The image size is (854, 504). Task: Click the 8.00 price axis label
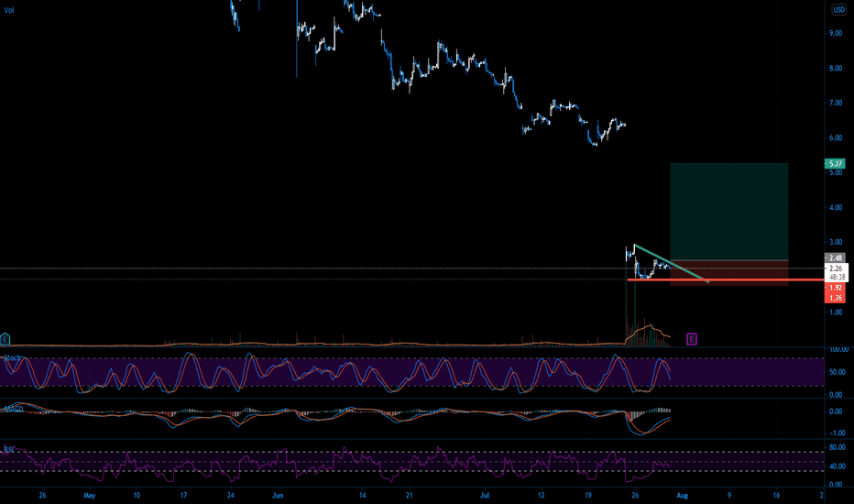pos(836,68)
